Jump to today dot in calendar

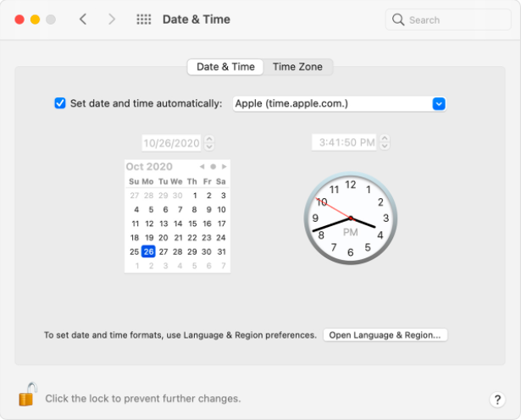click(213, 166)
